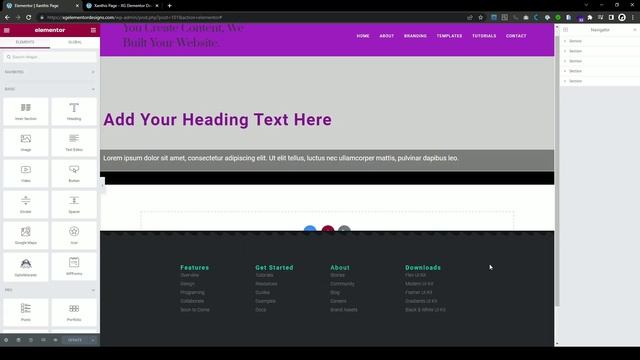Click the browser reload button
640x360 pixels.
[29, 18]
